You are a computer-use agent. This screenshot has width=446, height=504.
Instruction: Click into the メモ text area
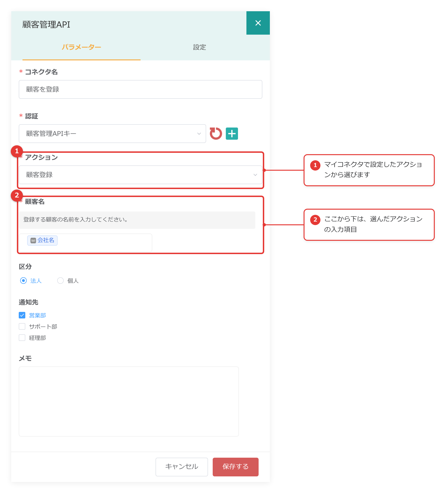click(129, 402)
